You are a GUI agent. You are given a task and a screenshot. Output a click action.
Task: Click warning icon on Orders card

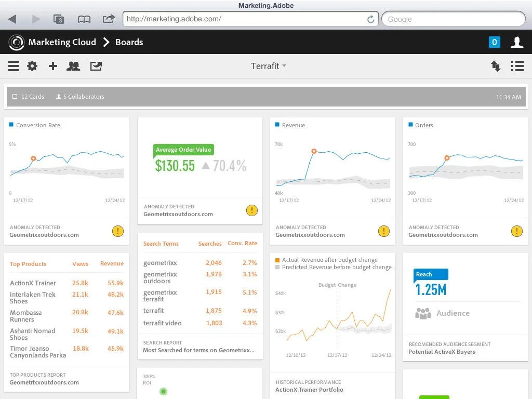tap(517, 231)
